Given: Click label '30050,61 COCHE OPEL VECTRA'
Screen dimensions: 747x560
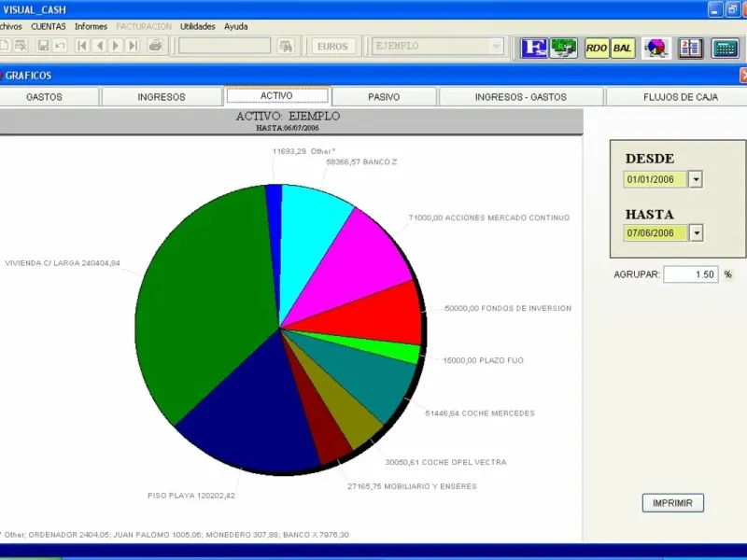Looking at the screenshot, I should (x=445, y=462).
